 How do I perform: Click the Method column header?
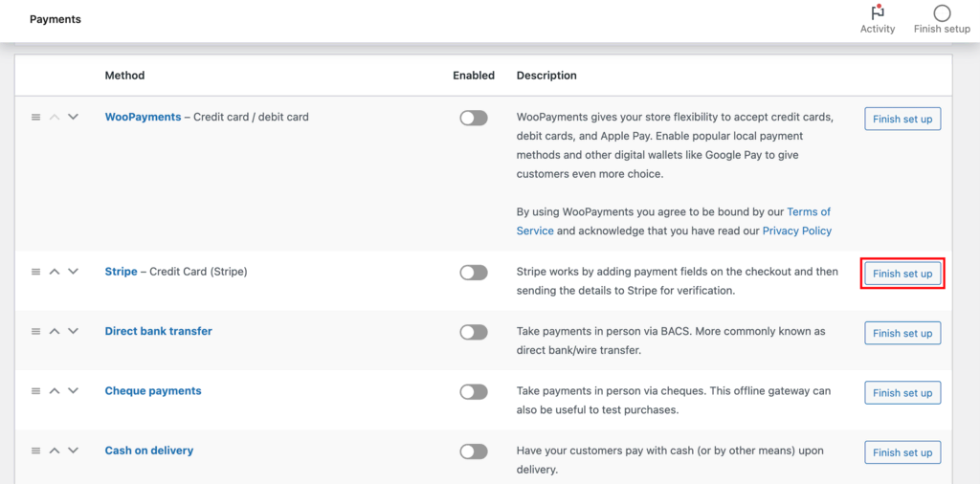[x=124, y=76]
